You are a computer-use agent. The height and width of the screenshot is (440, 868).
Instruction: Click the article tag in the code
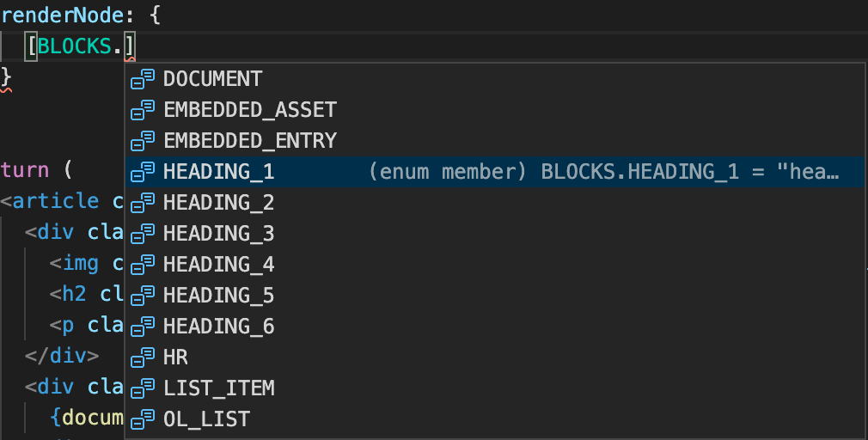[55, 201]
